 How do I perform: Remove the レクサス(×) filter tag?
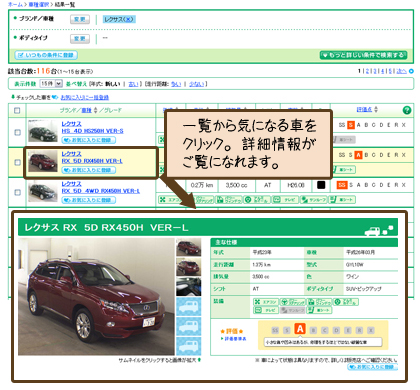click(119, 19)
